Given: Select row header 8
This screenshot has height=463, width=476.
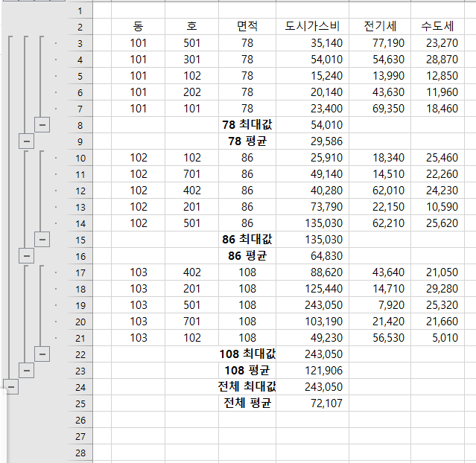Looking at the screenshot, I should pos(80,125).
